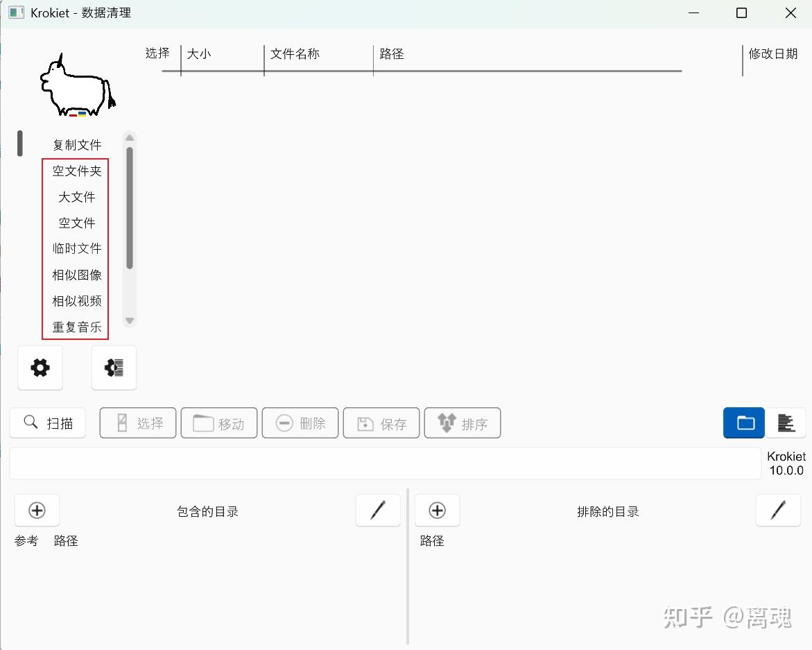The height and width of the screenshot is (650, 812).
Task: Open tool-specific settings gear with list icon
Action: pyautogui.click(x=114, y=368)
